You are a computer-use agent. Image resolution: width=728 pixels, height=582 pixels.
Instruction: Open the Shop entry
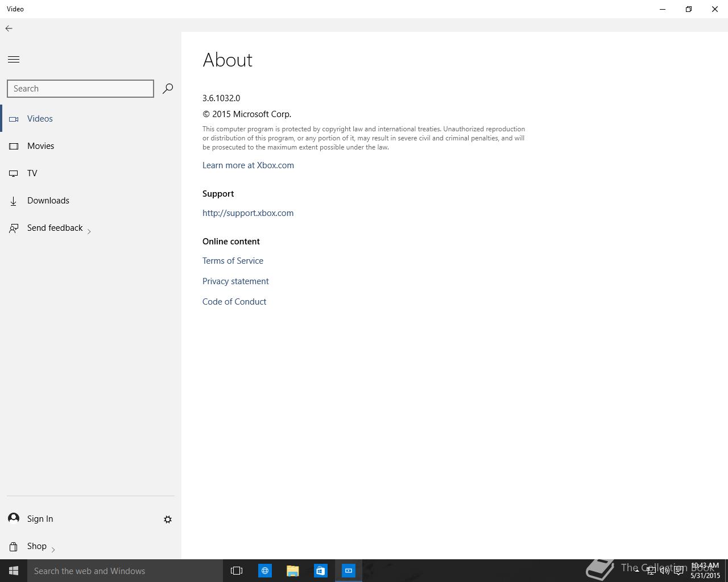click(x=91, y=546)
